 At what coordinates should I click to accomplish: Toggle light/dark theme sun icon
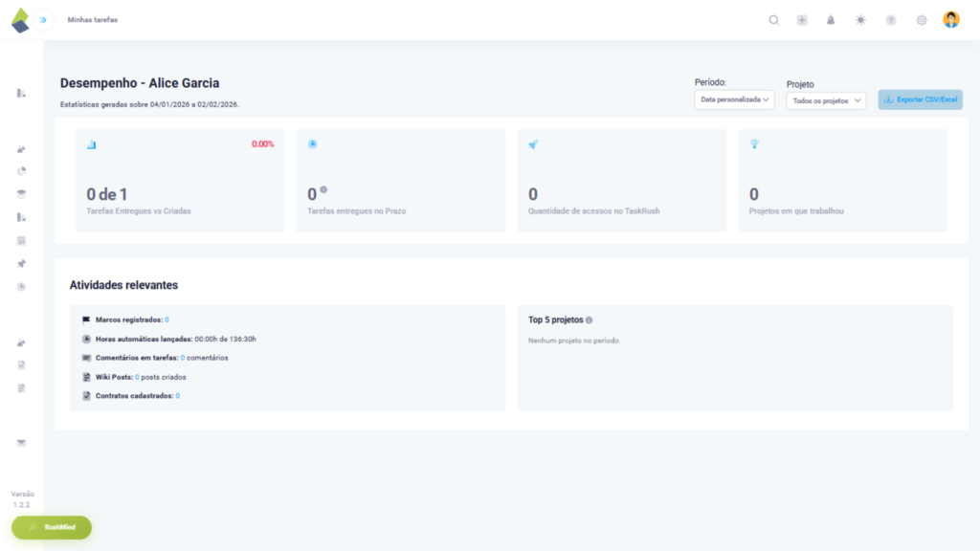(x=860, y=20)
